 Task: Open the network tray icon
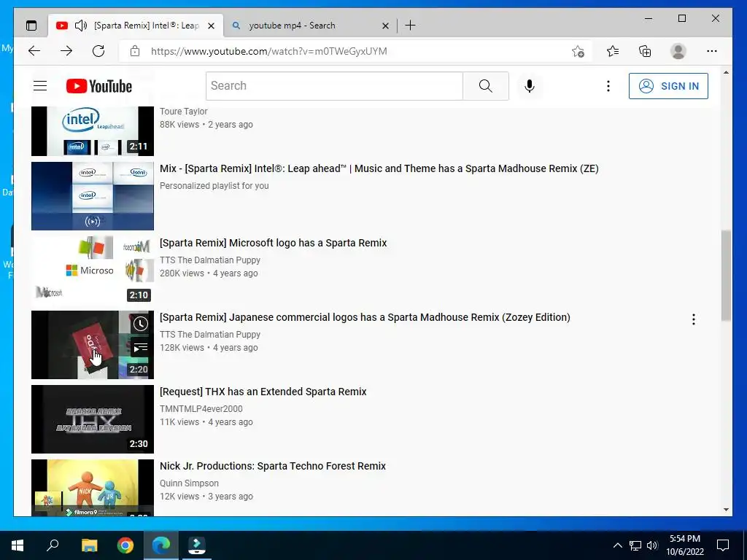pyautogui.click(x=635, y=545)
